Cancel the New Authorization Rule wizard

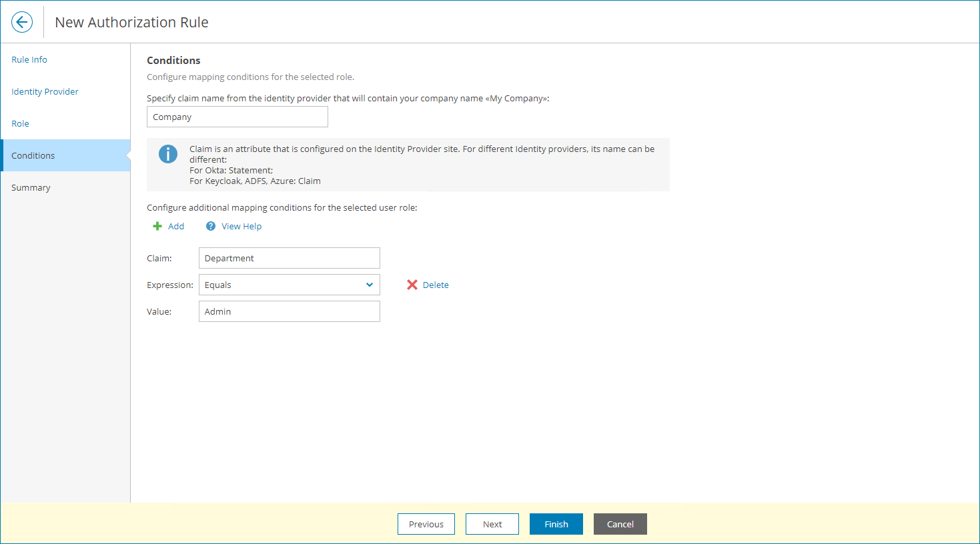tap(620, 524)
